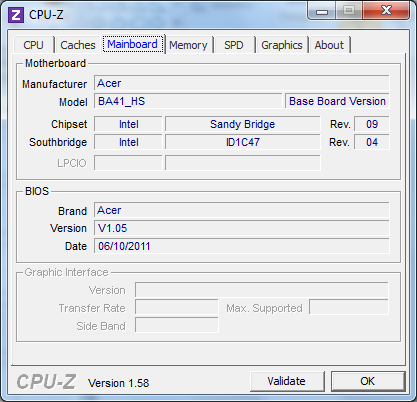
Task: Click the chipset Rev. 09 field
Action: [x=372, y=124]
